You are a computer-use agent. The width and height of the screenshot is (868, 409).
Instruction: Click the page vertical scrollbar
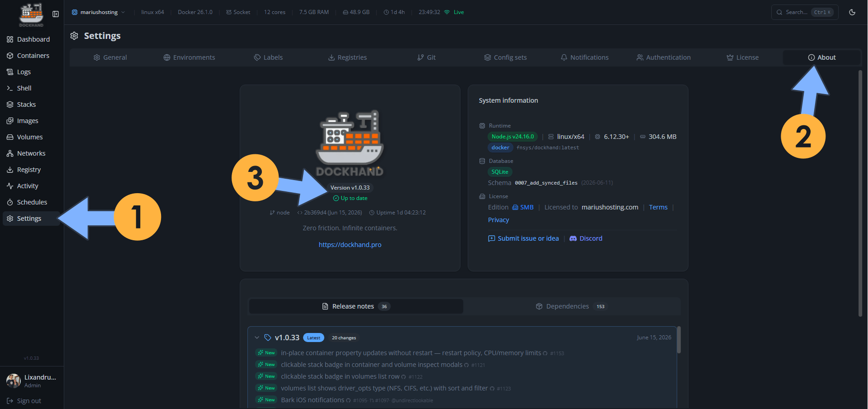tap(860, 194)
